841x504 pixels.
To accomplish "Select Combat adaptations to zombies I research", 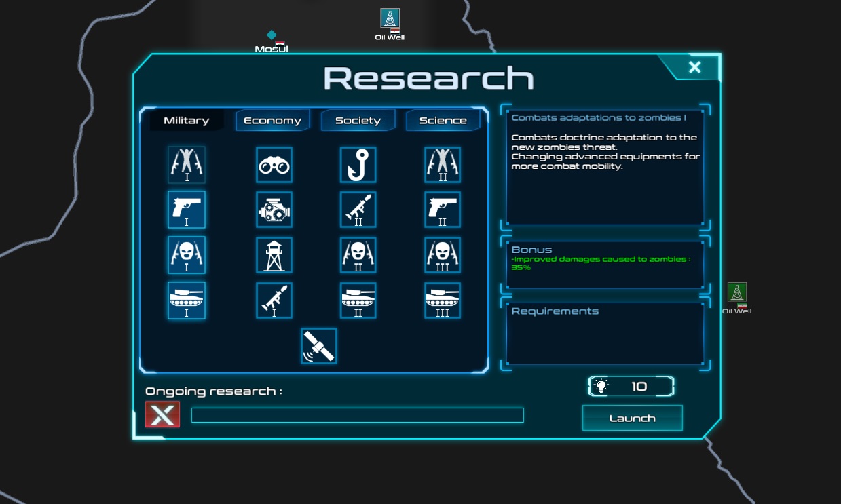I will click(x=187, y=165).
